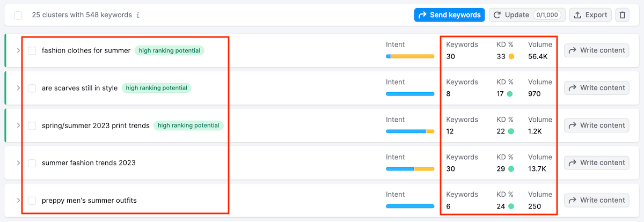This screenshot has height=222, width=644.
Task: Click the intent bar for fashion clothes
Action: tap(410, 56)
